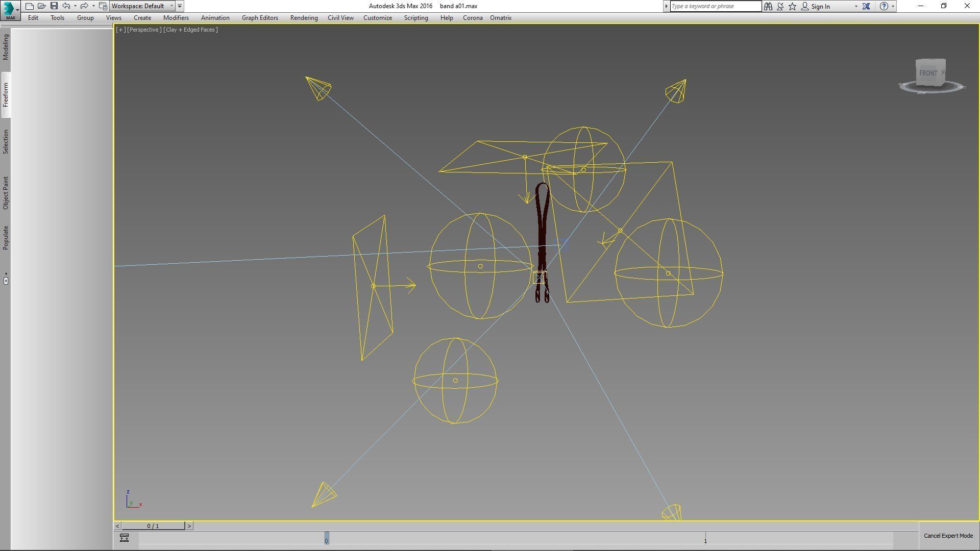
Task: Open the Customize menu
Action: 378,18
